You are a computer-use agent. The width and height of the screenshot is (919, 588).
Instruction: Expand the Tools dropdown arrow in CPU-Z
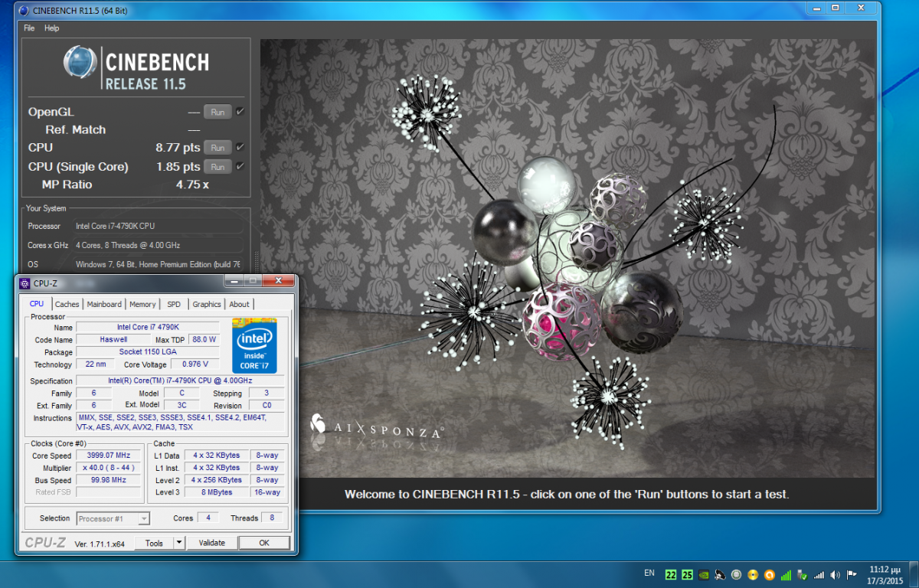pos(179,543)
